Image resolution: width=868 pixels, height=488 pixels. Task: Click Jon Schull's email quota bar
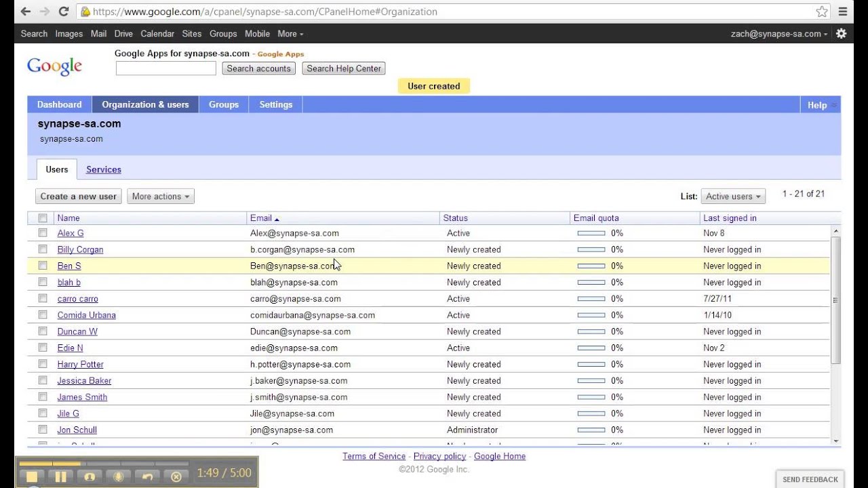click(x=591, y=430)
